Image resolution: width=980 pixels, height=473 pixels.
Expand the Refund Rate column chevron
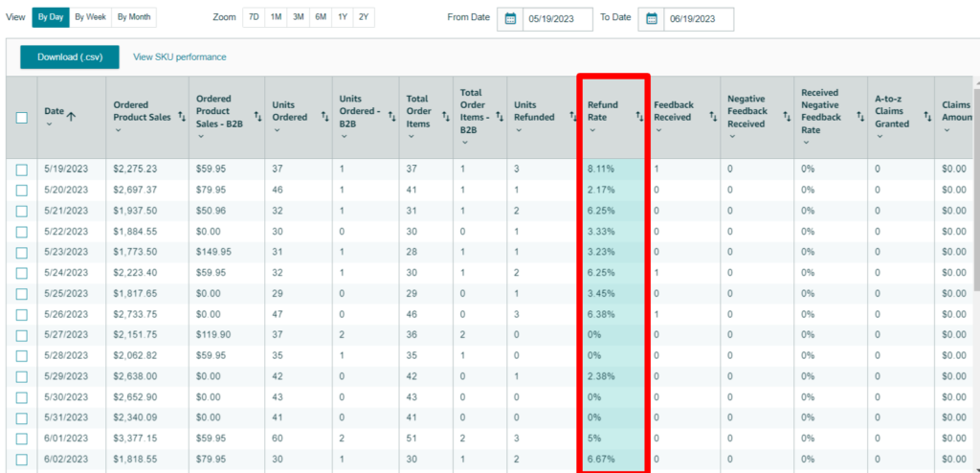click(592, 130)
